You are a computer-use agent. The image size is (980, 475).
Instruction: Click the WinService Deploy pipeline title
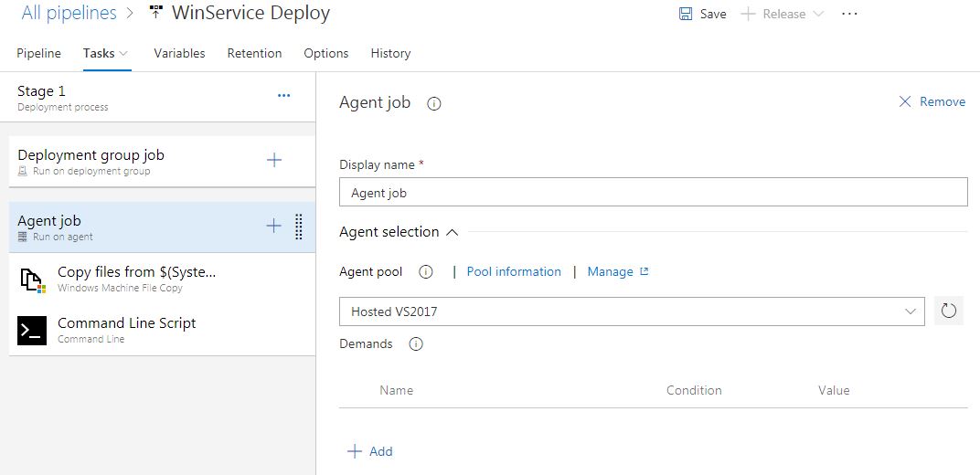(x=250, y=13)
